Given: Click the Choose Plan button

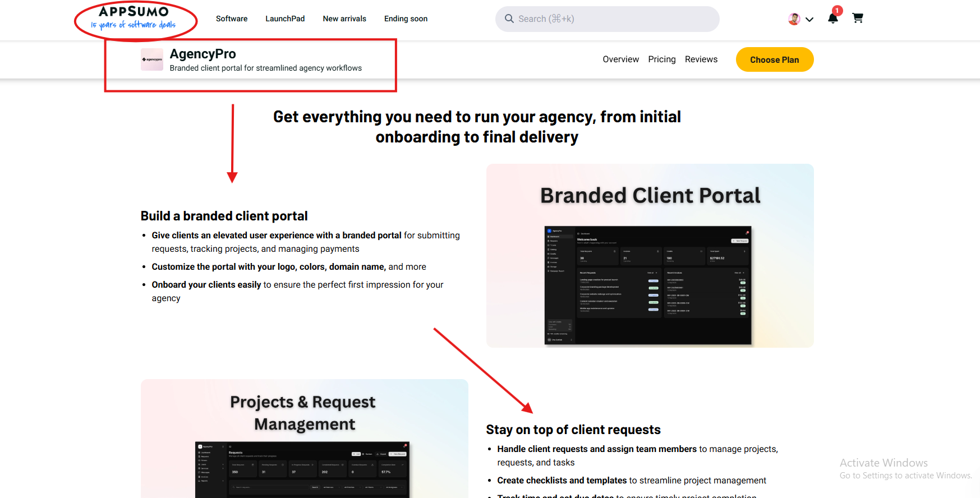Looking at the screenshot, I should (775, 59).
